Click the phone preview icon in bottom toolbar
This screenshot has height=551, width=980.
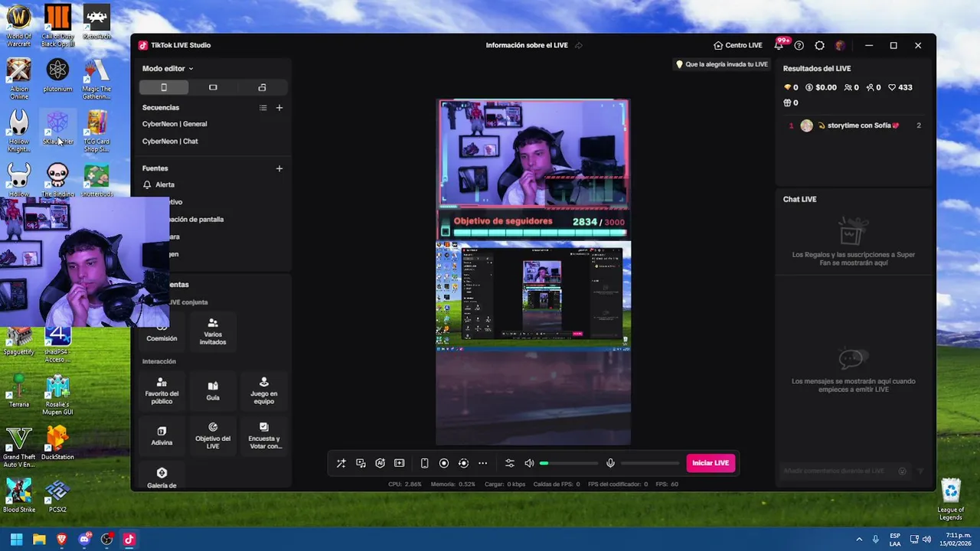424,463
